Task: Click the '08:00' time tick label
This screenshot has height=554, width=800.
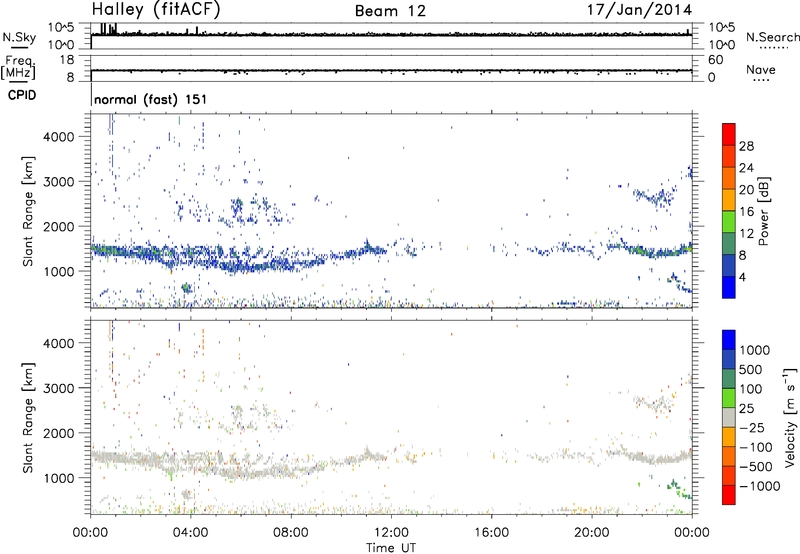Action: [291, 533]
